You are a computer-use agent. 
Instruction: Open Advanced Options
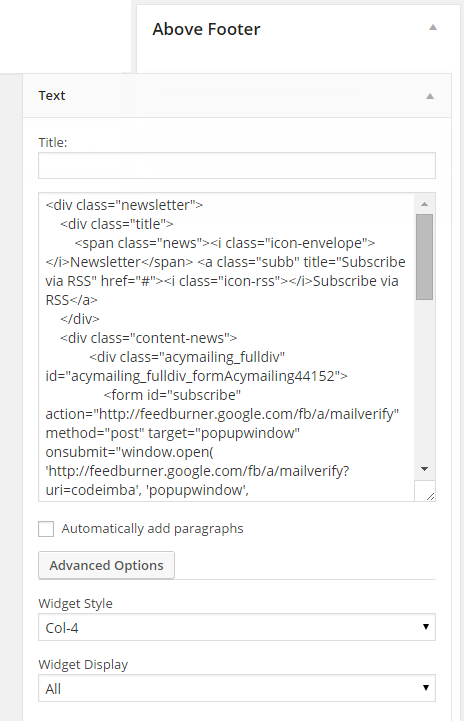(x=106, y=565)
